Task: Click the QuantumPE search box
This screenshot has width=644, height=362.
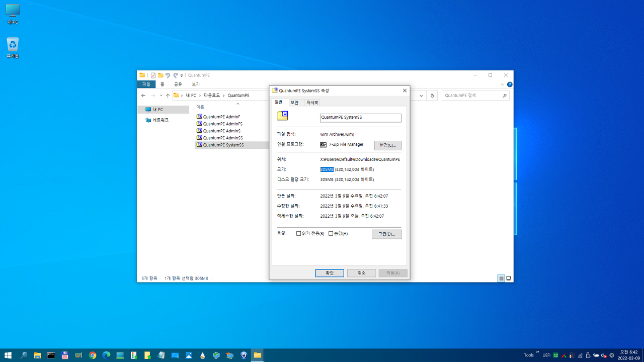Action: click(475, 96)
